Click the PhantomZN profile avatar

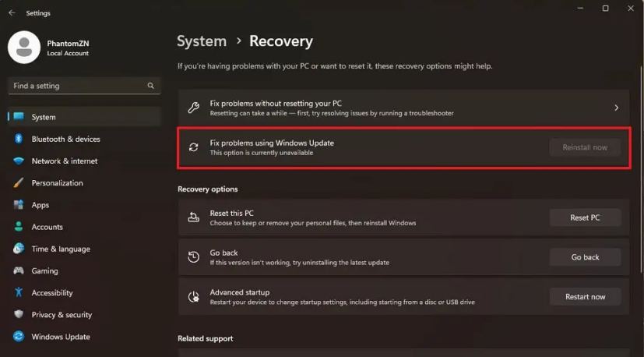(24, 48)
